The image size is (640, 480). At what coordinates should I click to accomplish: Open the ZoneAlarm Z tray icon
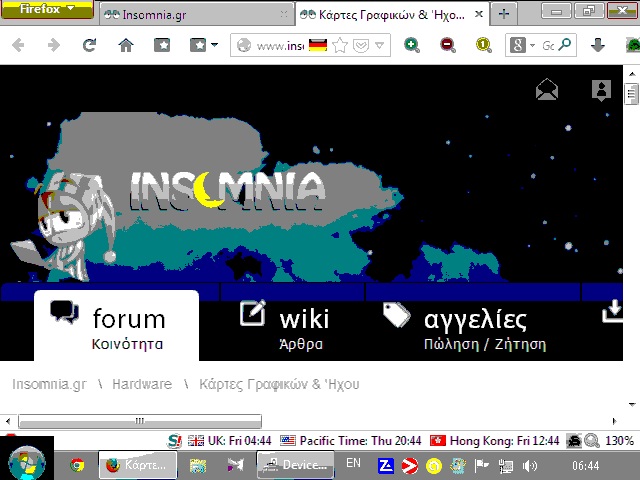[386, 466]
